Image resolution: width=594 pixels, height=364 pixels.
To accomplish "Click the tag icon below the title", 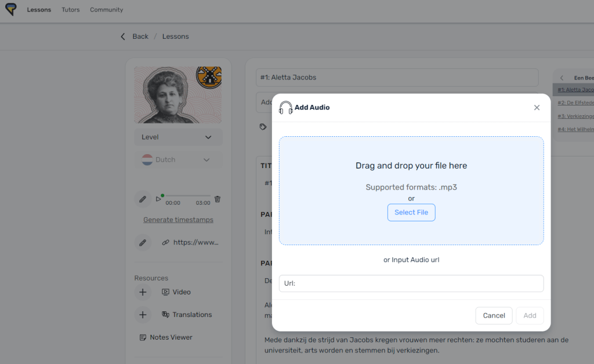I will 263,126.
